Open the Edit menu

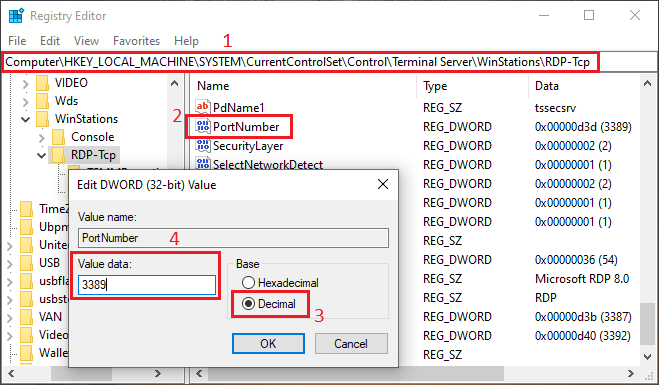pyautogui.click(x=50, y=41)
